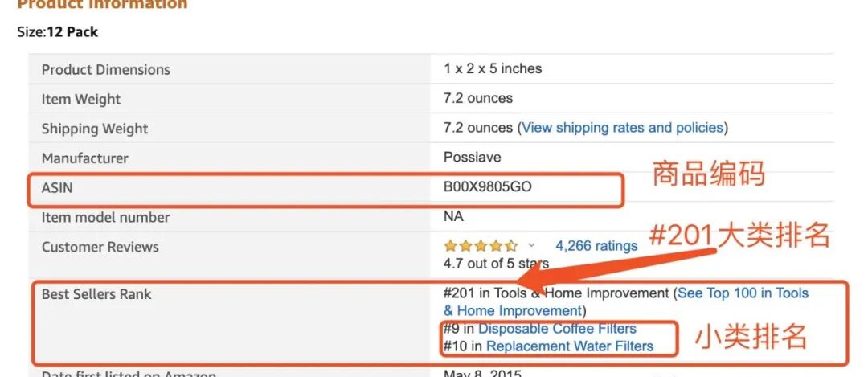
Task: Open View shipping rates and policies link
Action: (622, 128)
